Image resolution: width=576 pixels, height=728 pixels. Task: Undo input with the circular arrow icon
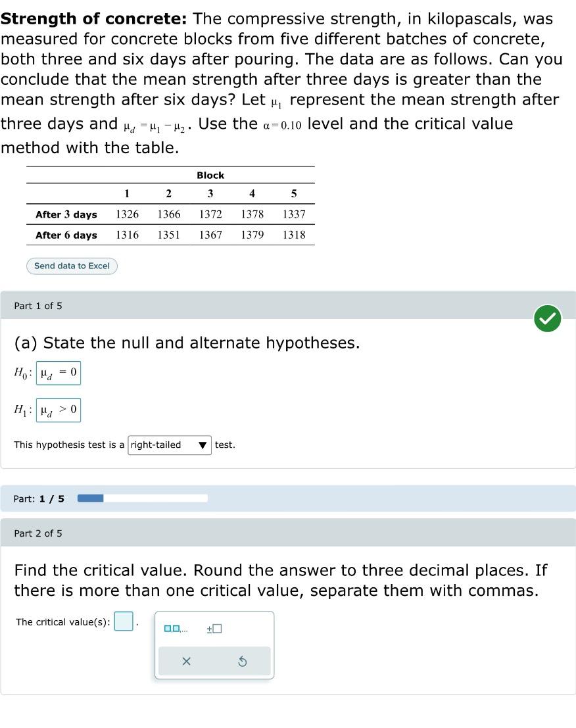click(243, 662)
